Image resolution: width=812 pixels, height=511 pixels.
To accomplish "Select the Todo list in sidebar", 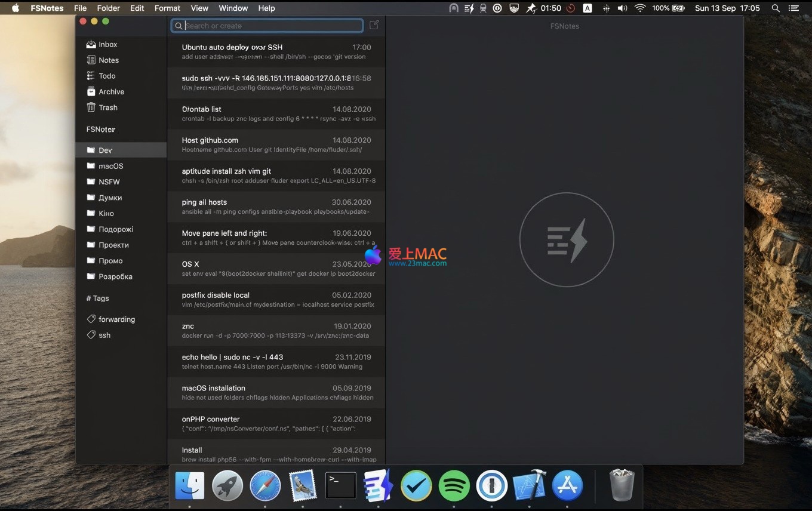I will click(x=107, y=76).
